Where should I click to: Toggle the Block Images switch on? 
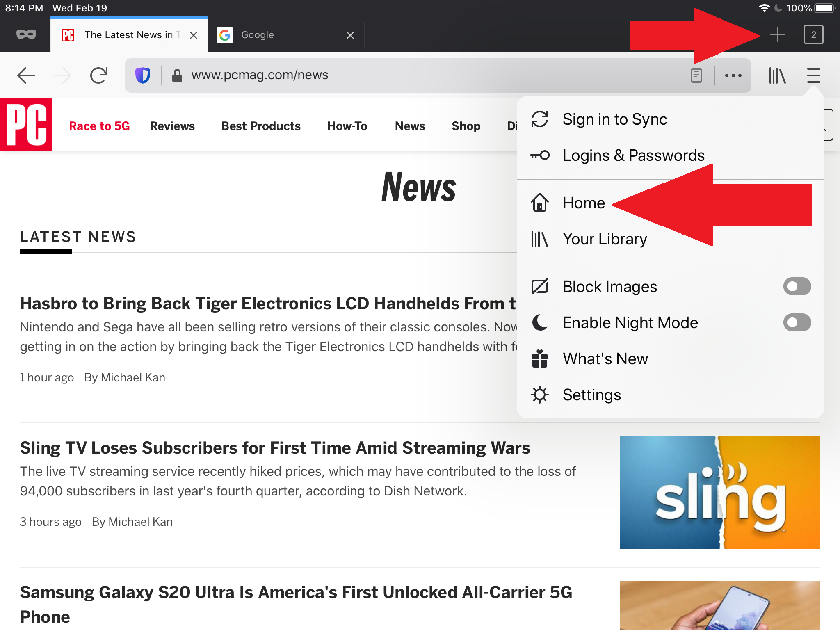click(x=797, y=286)
